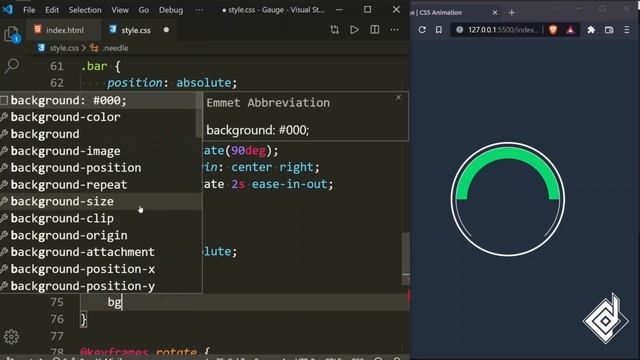
Task: Open the Explorer icon in activity bar
Action: (x=12, y=35)
